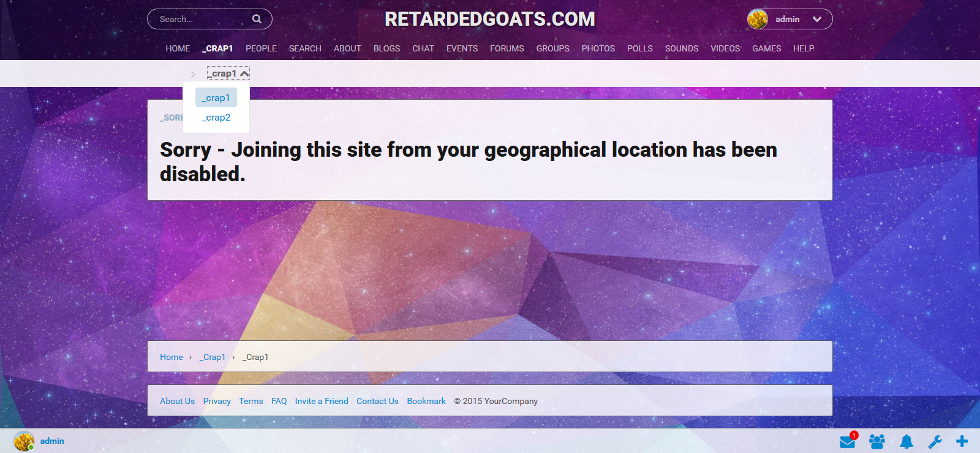980x453 pixels.
Task: Open the POLLS navigation item
Action: (640, 48)
